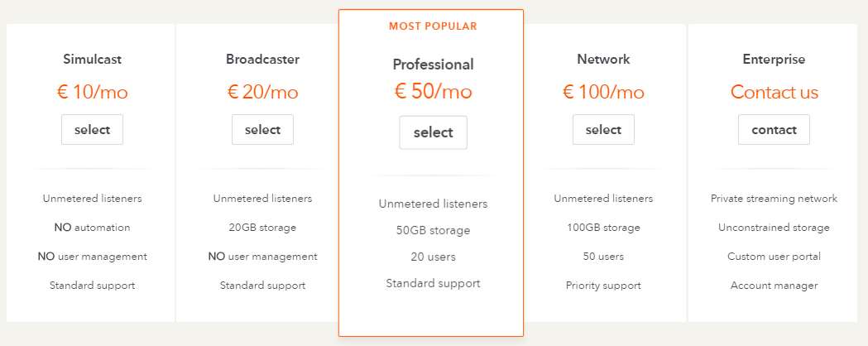
Task: Click the Enterprise plan heading
Action: pyautogui.click(x=774, y=60)
